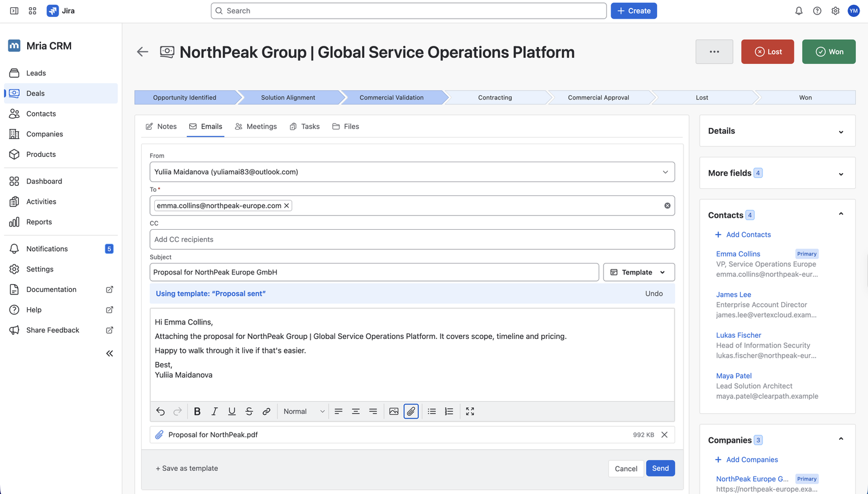This screenshot has width=868, height=494.
Task: Expand the editor to fullscreen
Action: click(470, 411)
